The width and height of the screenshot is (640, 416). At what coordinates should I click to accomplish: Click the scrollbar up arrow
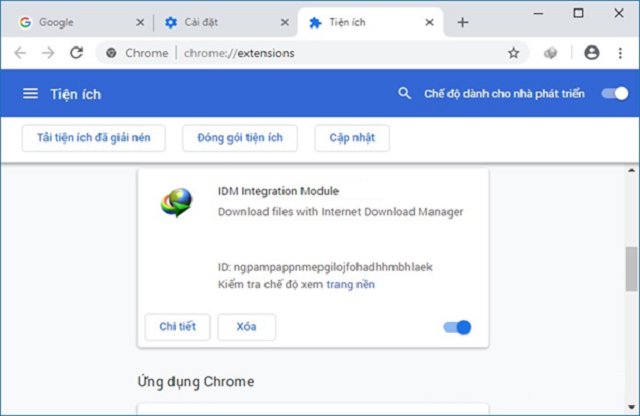pos(631,170)
